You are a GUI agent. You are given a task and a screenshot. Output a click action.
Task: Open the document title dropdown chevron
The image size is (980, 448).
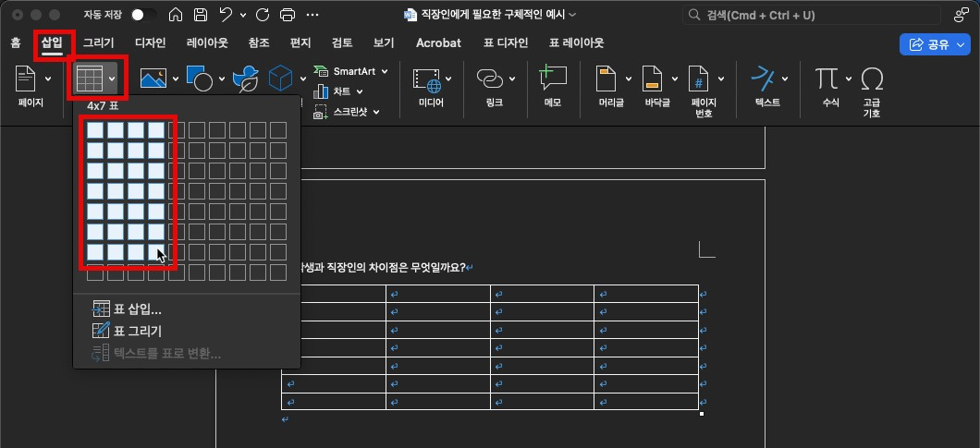573,15
